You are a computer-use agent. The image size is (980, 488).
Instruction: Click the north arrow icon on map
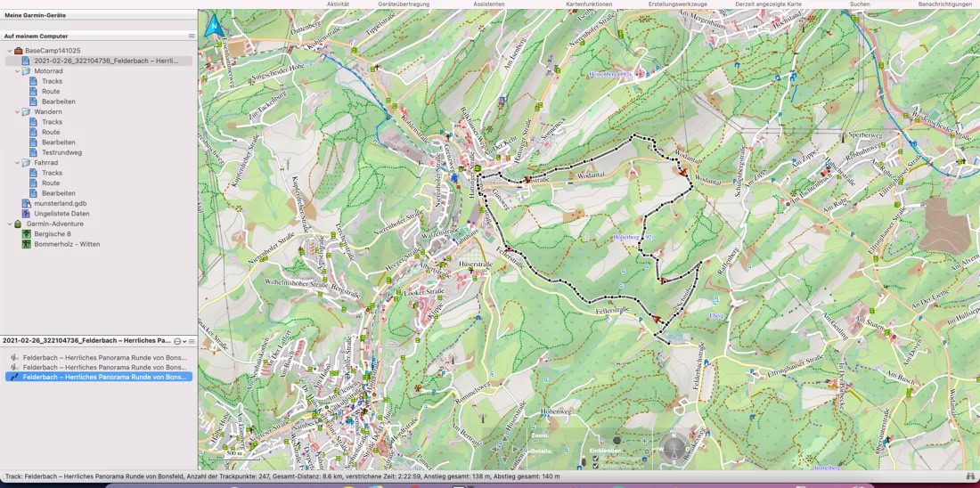point(214,27)
